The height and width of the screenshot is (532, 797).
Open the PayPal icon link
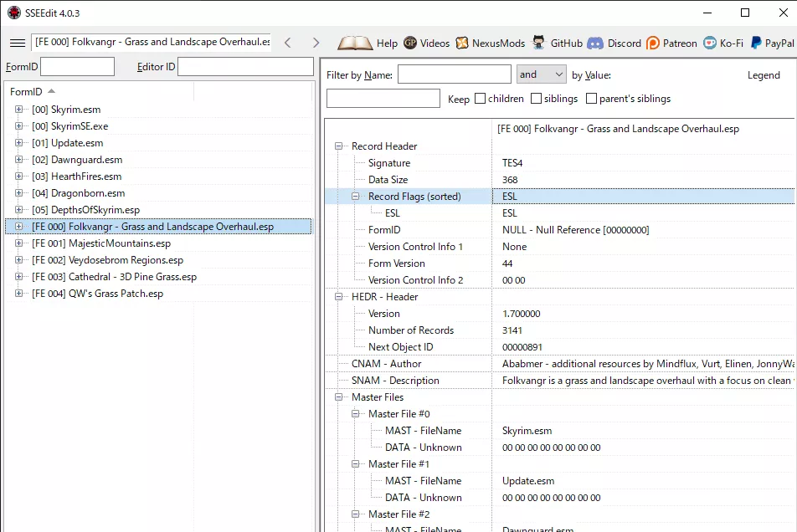[756, 43]
